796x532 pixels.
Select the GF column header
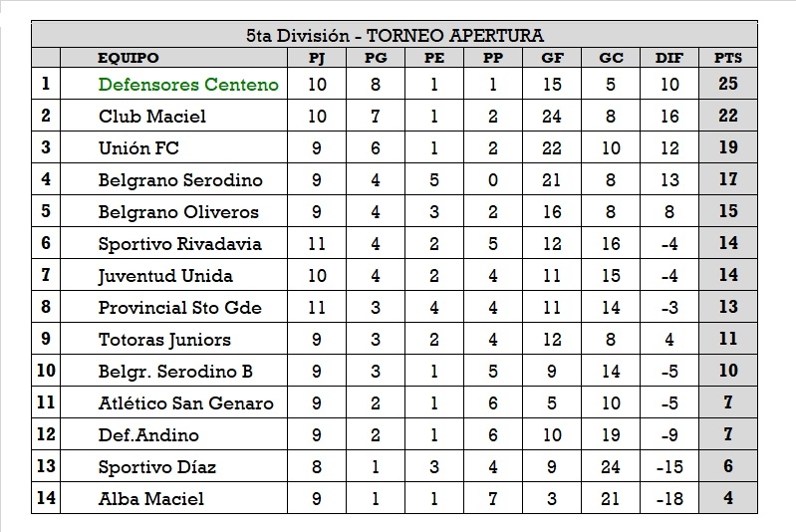(x=552, y=58)
